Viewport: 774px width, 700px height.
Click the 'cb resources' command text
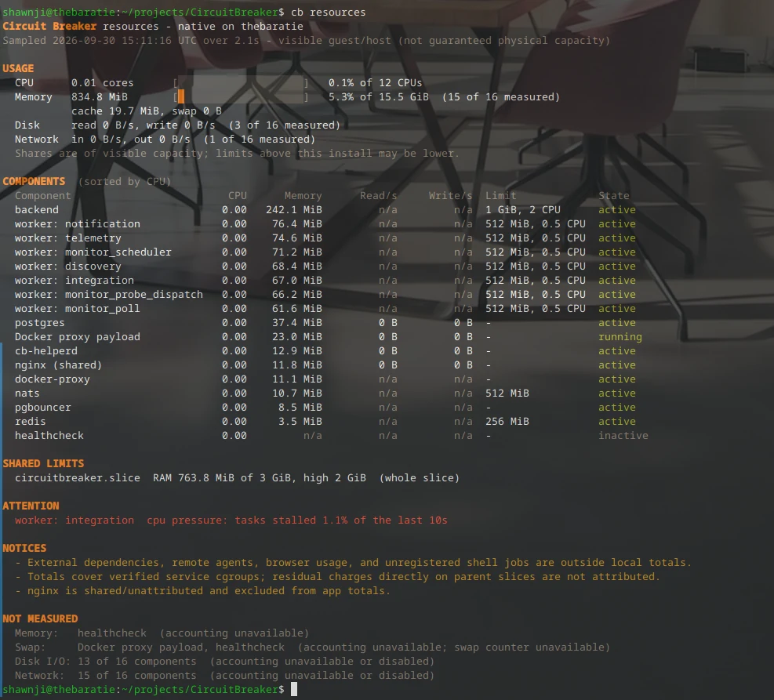(329, 13)
